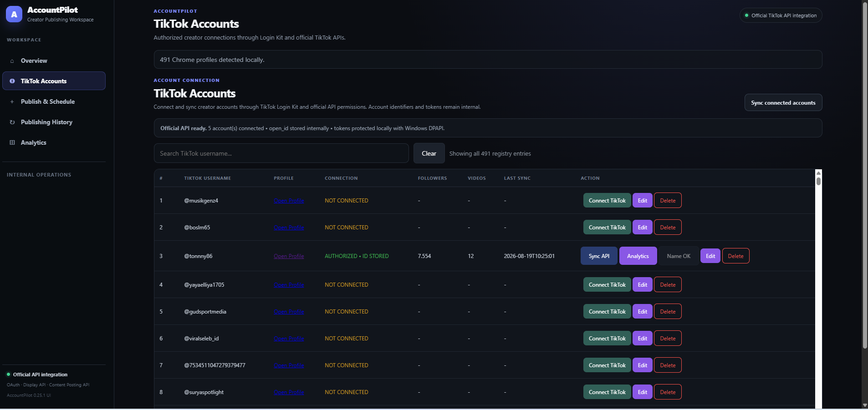The image size is (868, 410).
Task: Click the green dot in the top-right API badge
Action: pos(746,15)
